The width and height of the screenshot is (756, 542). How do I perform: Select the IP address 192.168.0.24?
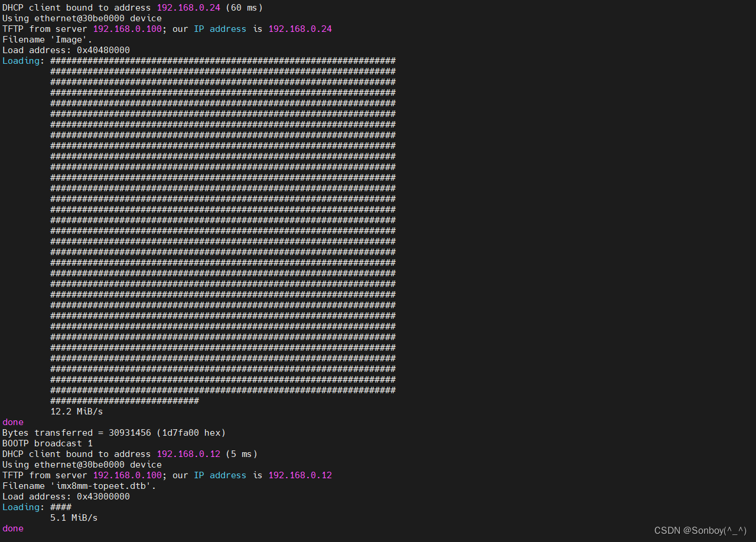click(x=188, y=7)
